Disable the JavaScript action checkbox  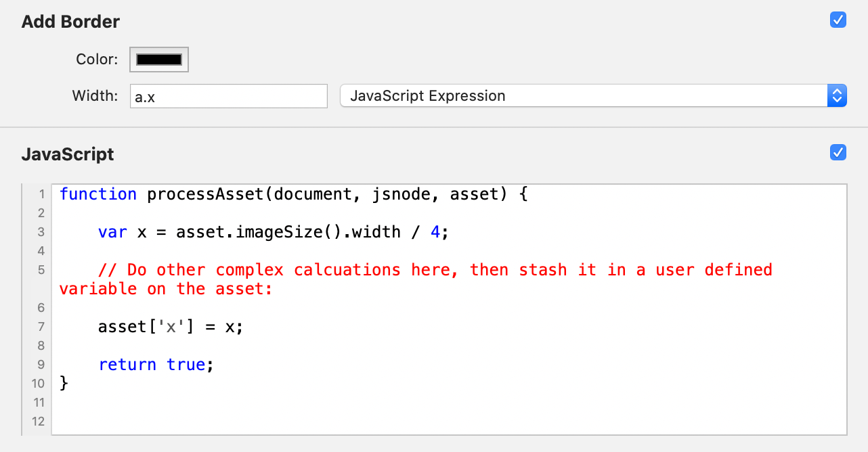click(838, 153)
